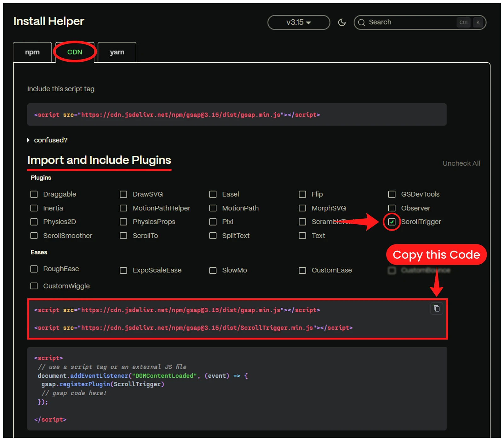Click the magnifying glass search icon

point(362,22)
